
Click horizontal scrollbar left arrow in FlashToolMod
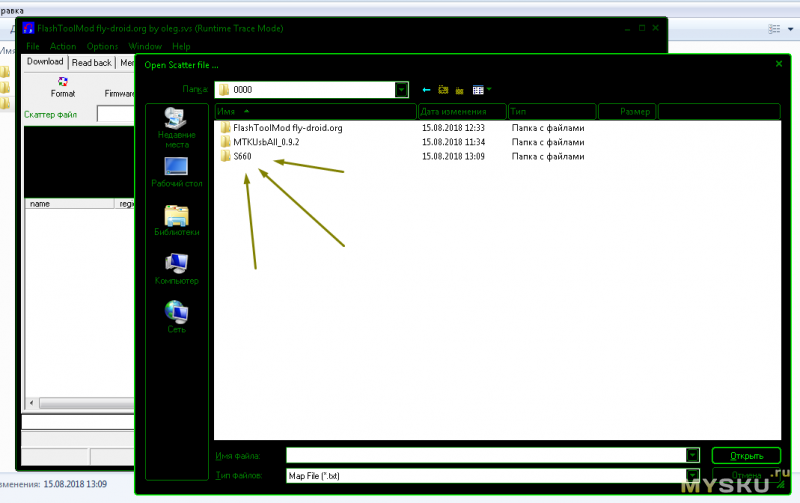(x=32, y=403)
